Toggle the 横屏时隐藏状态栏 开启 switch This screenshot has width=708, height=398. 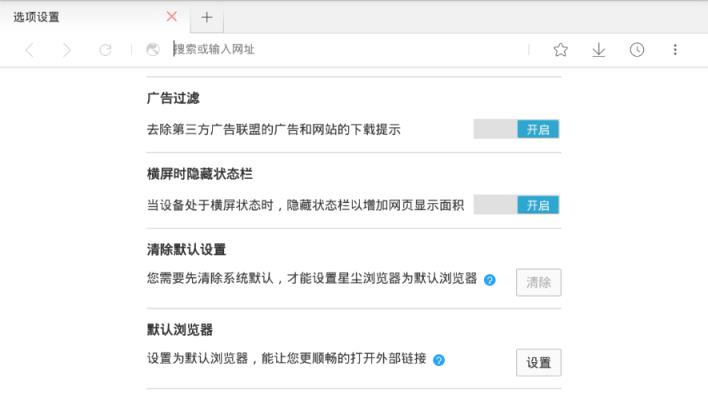517,205
